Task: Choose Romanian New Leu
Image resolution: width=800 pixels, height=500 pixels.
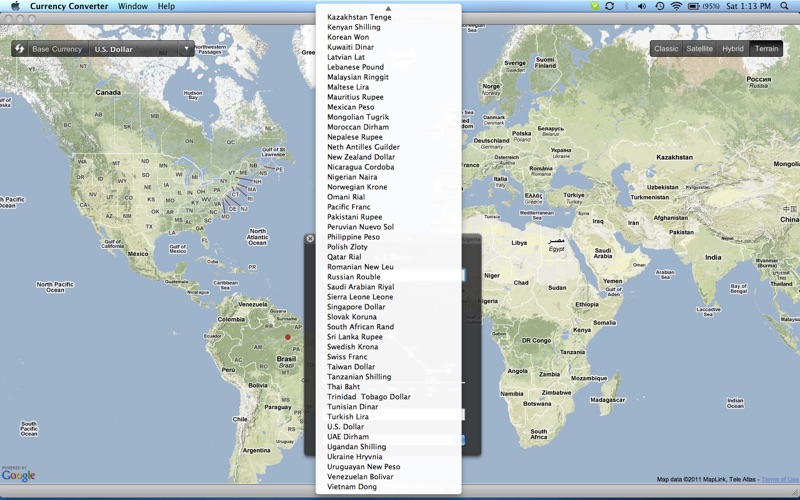Action: 389,267
